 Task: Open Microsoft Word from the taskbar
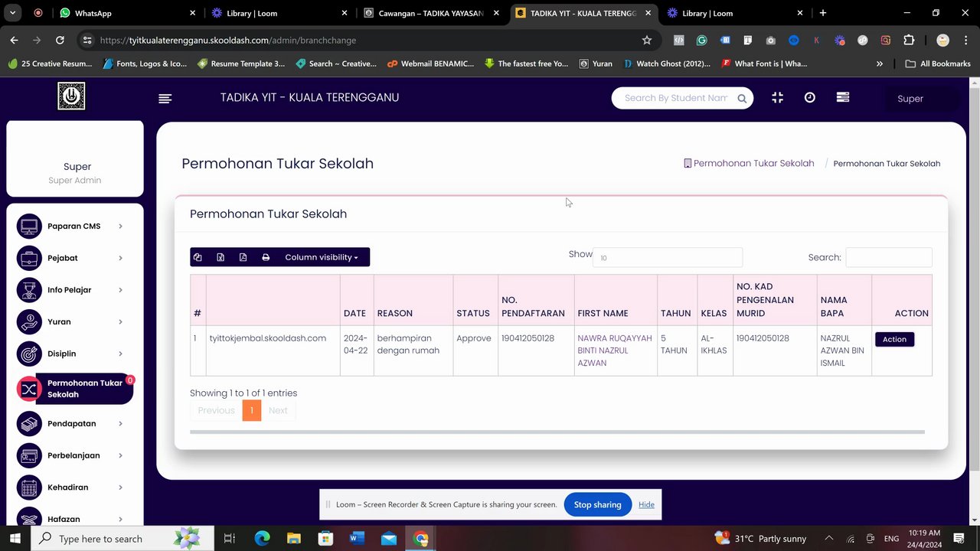357,538
